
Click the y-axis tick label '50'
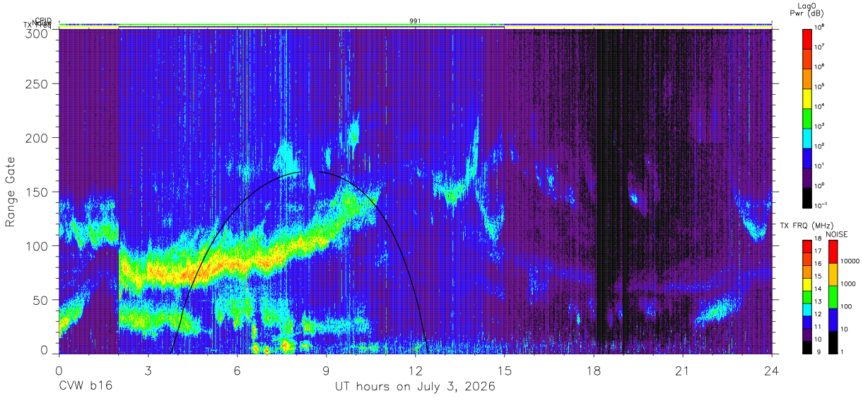click(42, 300)
